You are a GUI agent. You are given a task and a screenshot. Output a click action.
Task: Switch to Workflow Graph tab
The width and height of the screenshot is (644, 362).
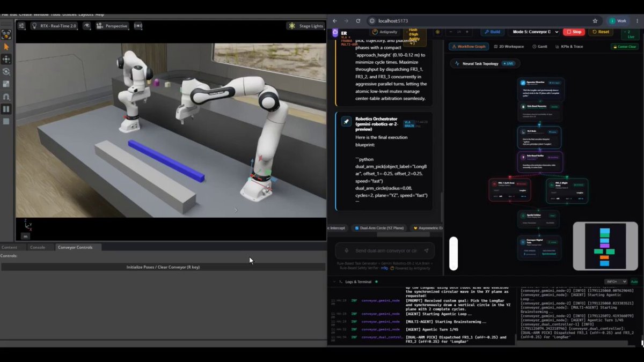pyautogui.click(x=467, y=47)
